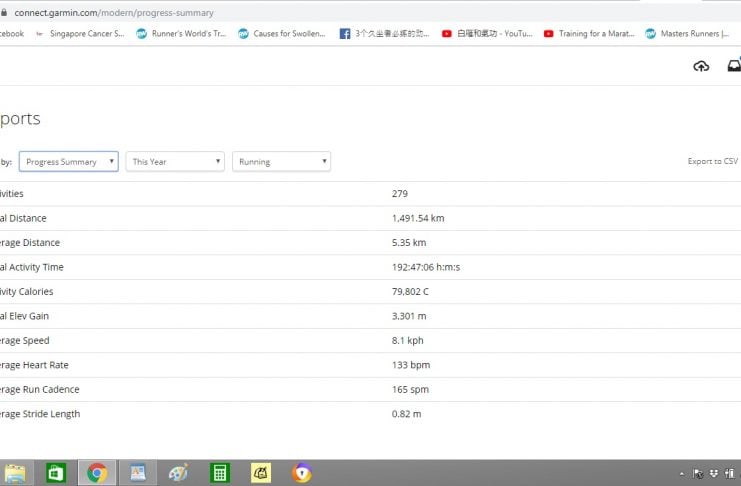Click the Activity Calories row label

click(26, 292)
